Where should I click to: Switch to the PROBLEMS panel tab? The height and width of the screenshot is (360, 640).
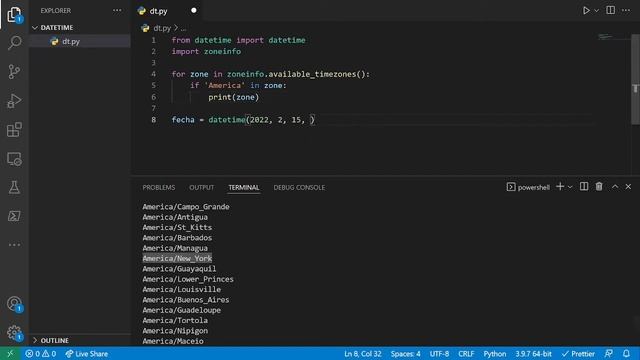(159, 187)
